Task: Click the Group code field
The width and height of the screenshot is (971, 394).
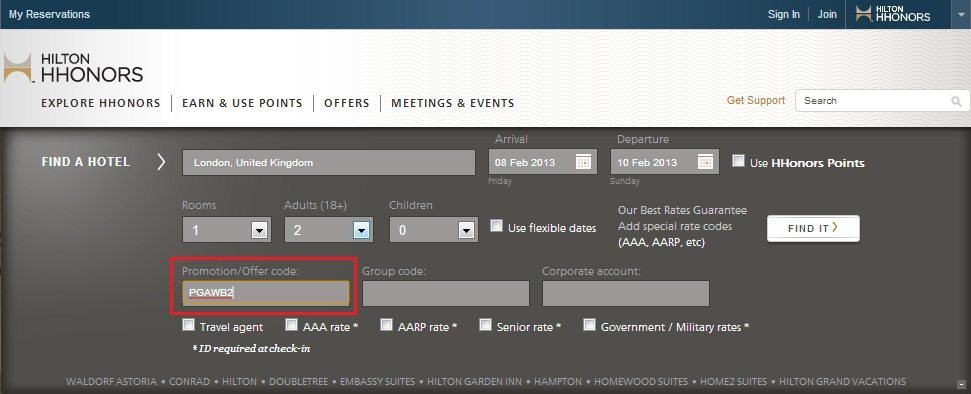Action: click(446, 293)
